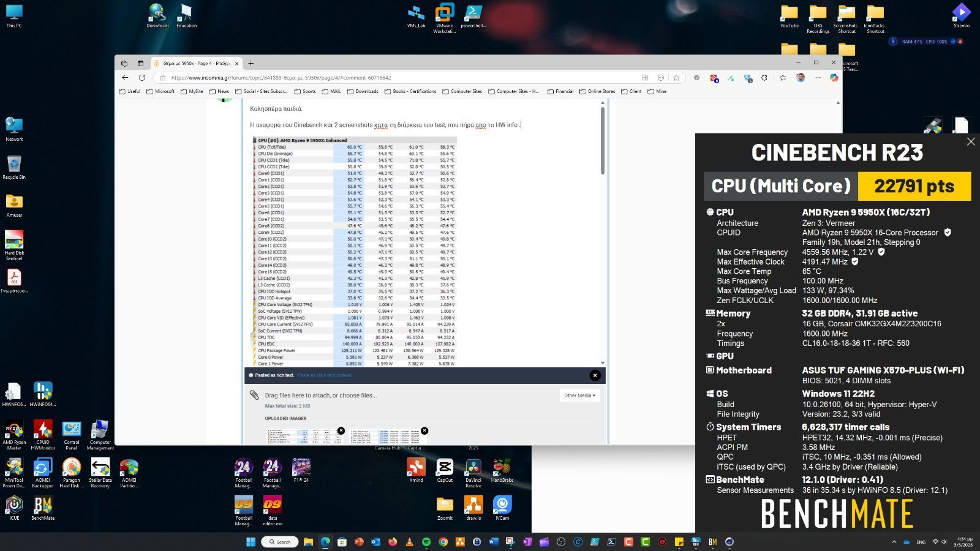Open the Windows Start menu
The height and width of the screenshot is (551, 980).
251,542
